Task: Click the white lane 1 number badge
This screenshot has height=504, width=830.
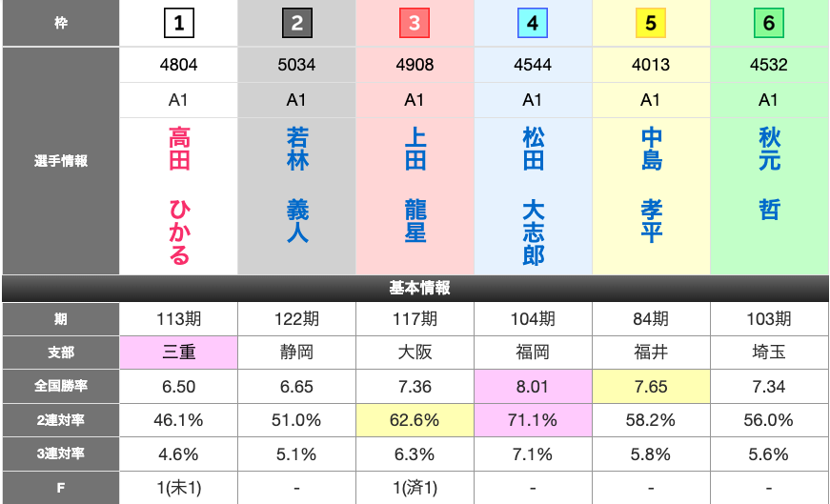Action: point(179,23)
